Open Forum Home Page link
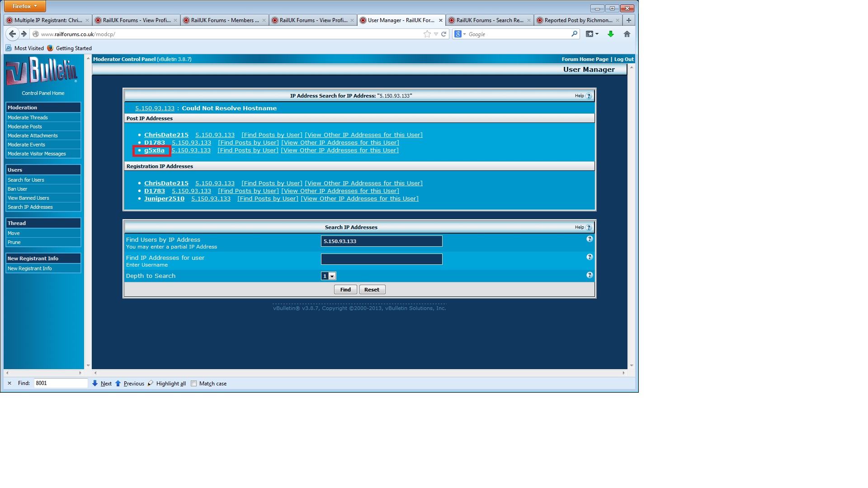The width and height of the screenshot is (868, 488). coord(585,59)
